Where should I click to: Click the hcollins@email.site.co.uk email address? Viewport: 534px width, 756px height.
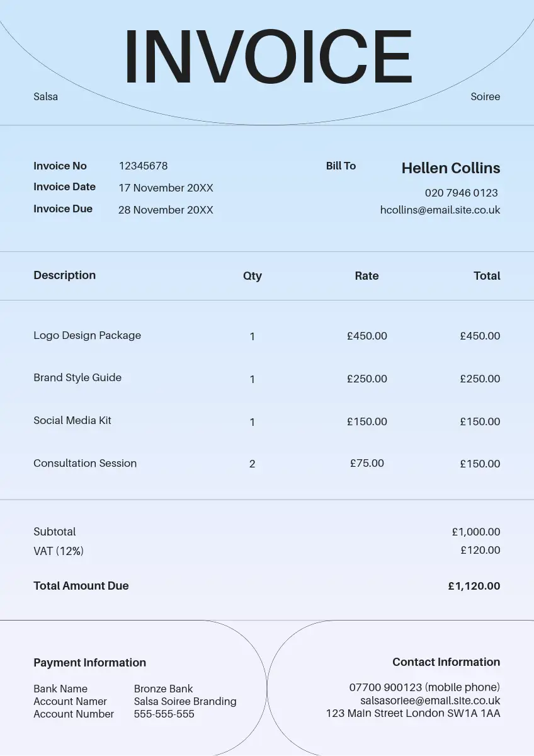tap(440, 210)
